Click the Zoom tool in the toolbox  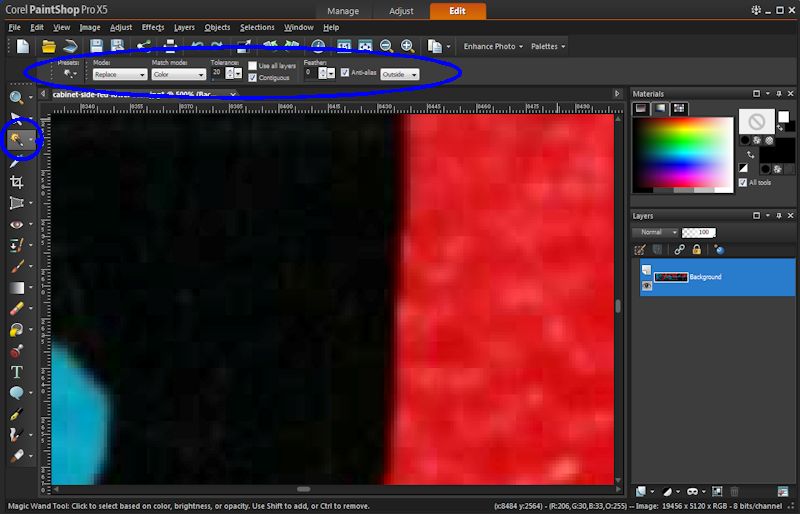pos(17,98)
